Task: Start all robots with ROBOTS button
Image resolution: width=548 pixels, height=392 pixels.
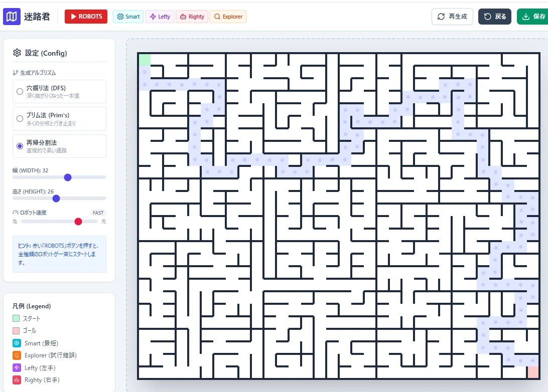Action: [86, 17]
